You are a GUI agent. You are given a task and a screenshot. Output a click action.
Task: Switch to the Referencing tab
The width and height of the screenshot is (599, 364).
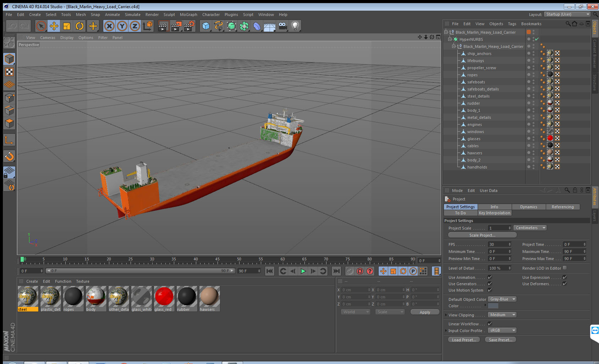tap(562, 207)
